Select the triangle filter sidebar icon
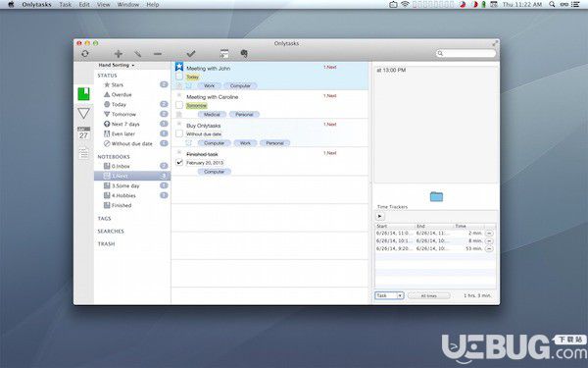Screen dimensions: 588x368 (x=83, y=113)
